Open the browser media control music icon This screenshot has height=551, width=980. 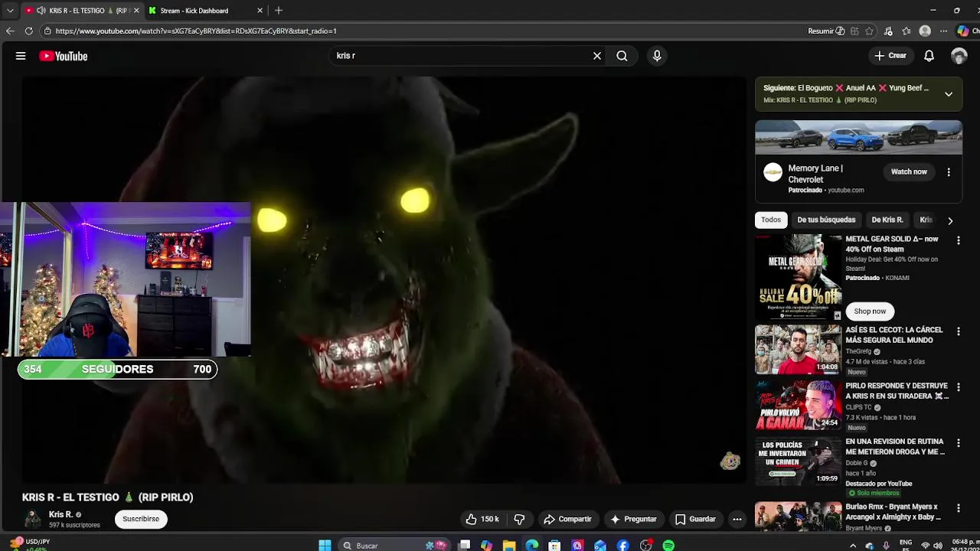pyautogui.click(x=888, y=31)
